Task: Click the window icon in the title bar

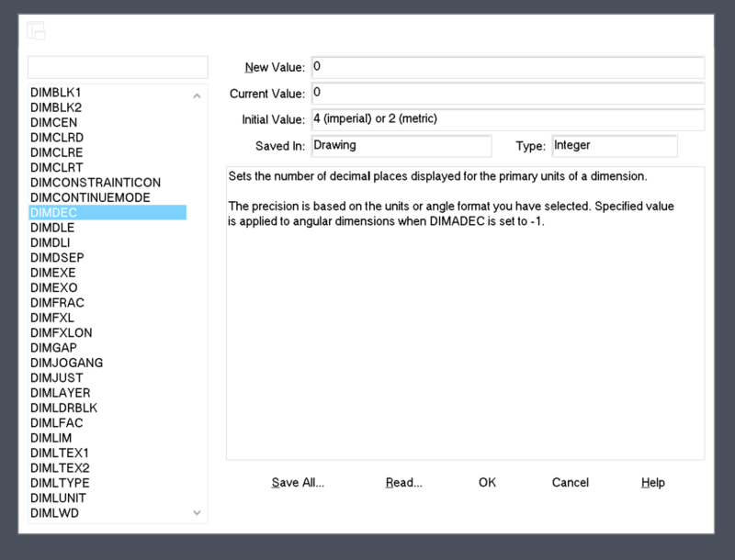Action: (37, 31)
